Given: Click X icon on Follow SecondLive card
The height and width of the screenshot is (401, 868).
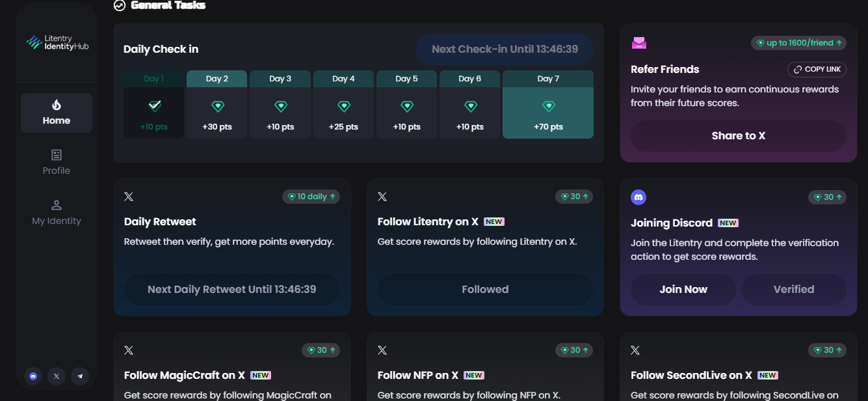Looking at the screenshot, I should (x=635, y=350).
